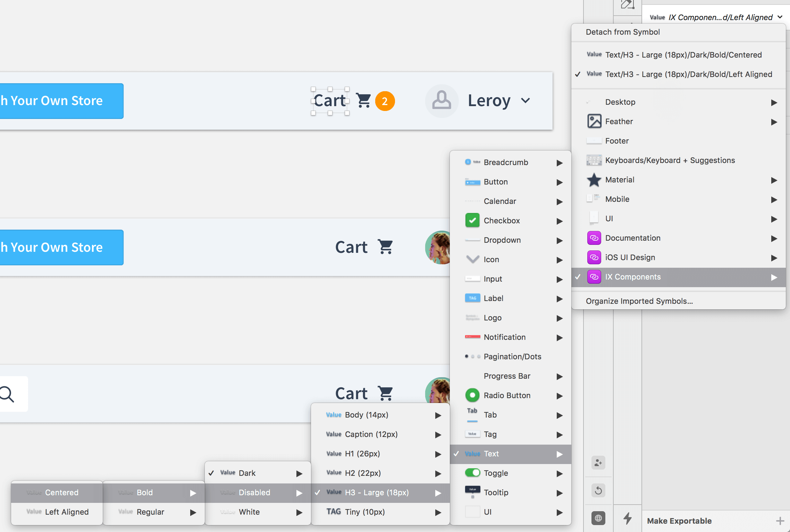The image size is (790, 532).
Task: Click the green Toggle component icon
Action: [x=472, y=473]
